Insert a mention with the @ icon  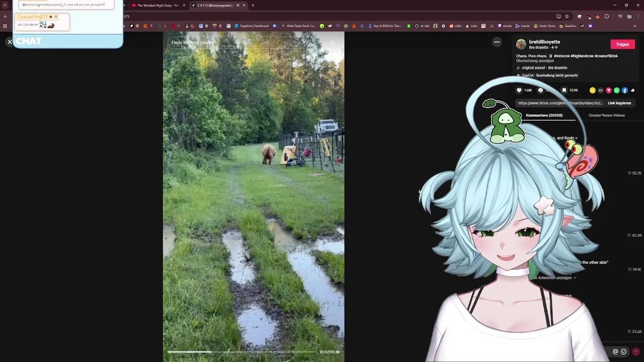(x=615, y=352)
